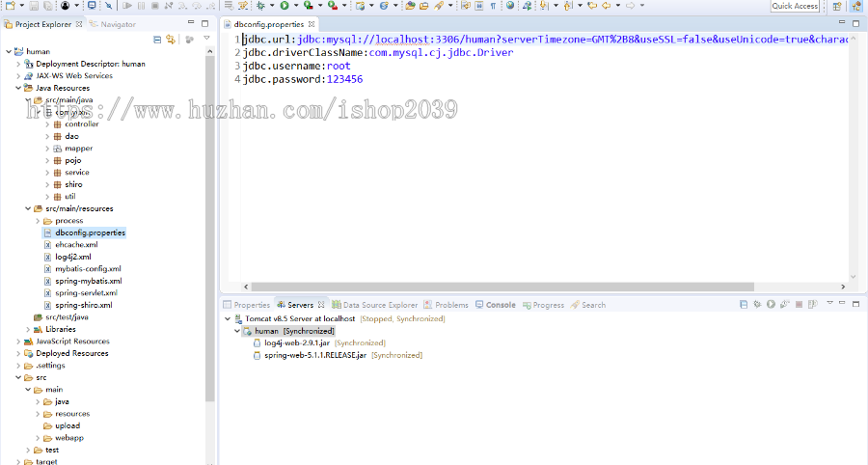Collapse the Tomcat v8.5 Server node

(228, 319)
